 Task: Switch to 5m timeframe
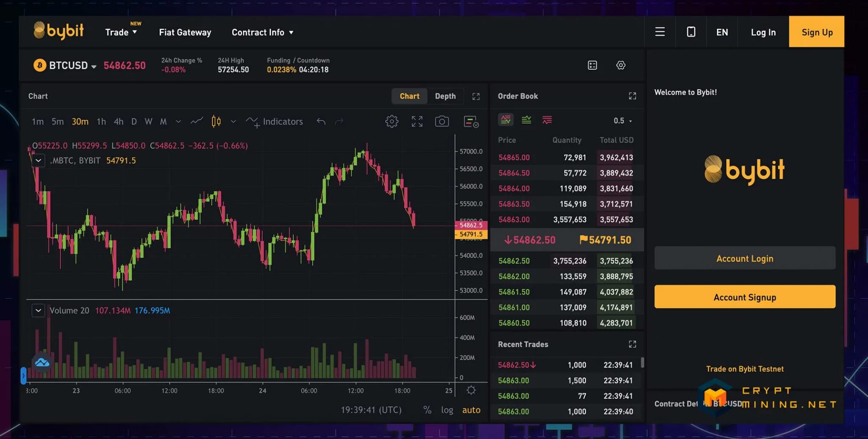[x=58, y=122]
